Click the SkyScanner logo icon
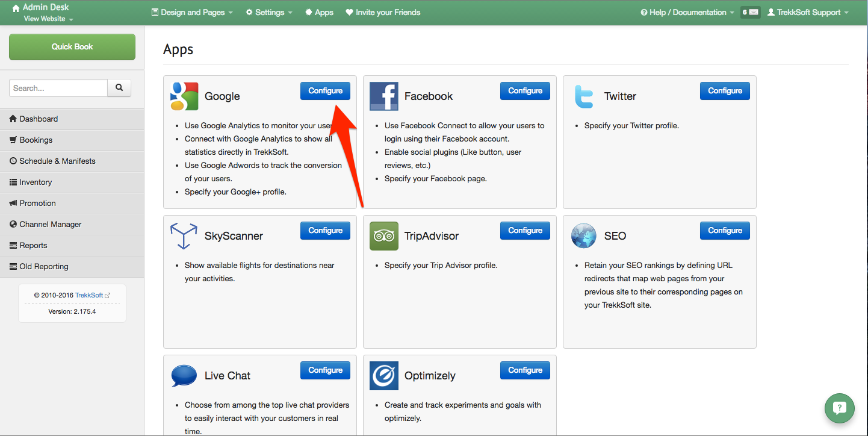Image resolution: width=868 pixels, height=436 pixels. [184, 236]
